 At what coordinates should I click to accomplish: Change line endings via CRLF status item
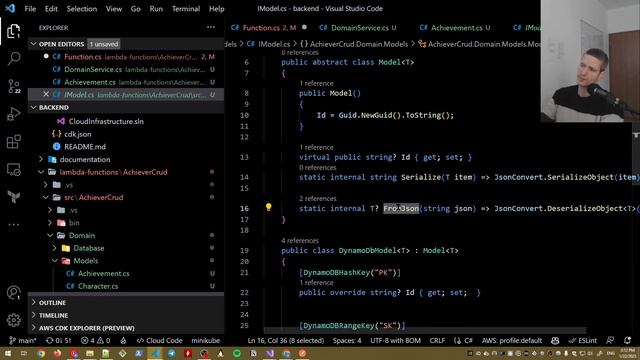coord(437,340)
